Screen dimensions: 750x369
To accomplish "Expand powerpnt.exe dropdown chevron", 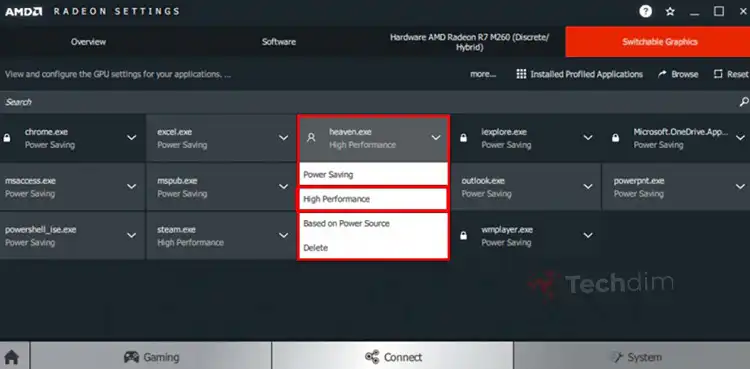I will pyautogui.click(x=740, y=187).
